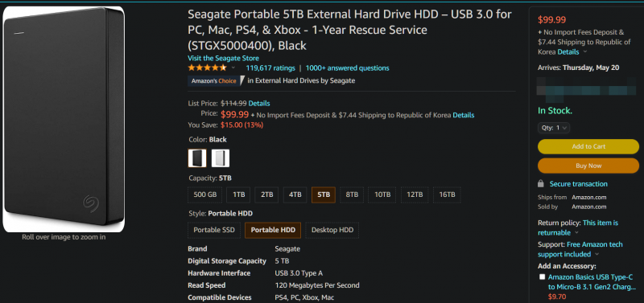
Task: Expand shipping Details chevron in buy box
Action: pyautogui.click(x=585, y=52)
